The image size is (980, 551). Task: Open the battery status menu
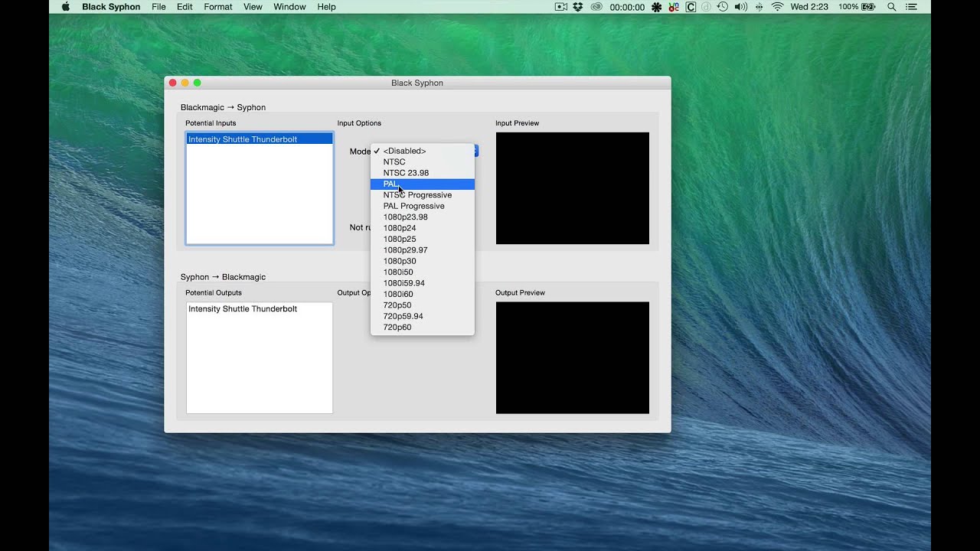[x=857, y=7]
